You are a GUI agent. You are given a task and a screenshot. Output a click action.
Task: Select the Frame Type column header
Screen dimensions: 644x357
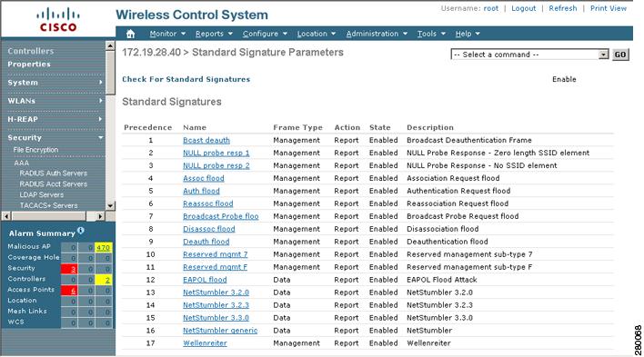coord(297,127)
